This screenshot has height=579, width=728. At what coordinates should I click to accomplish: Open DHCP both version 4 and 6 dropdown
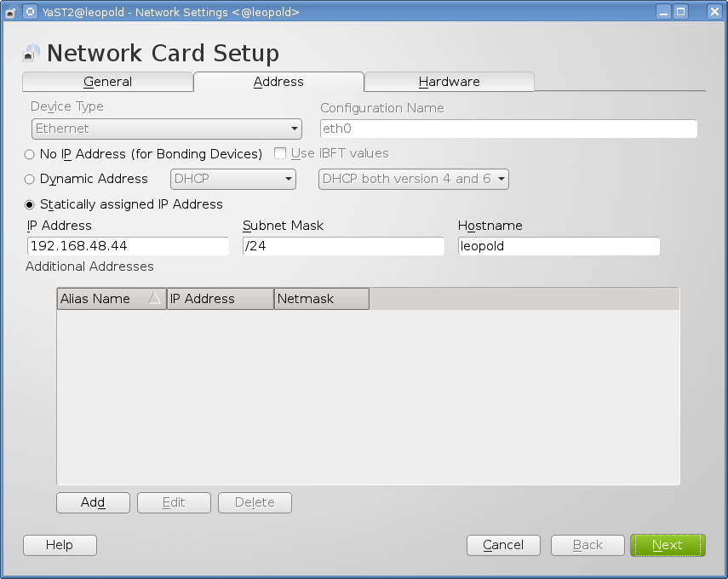(x=413, y=180)
